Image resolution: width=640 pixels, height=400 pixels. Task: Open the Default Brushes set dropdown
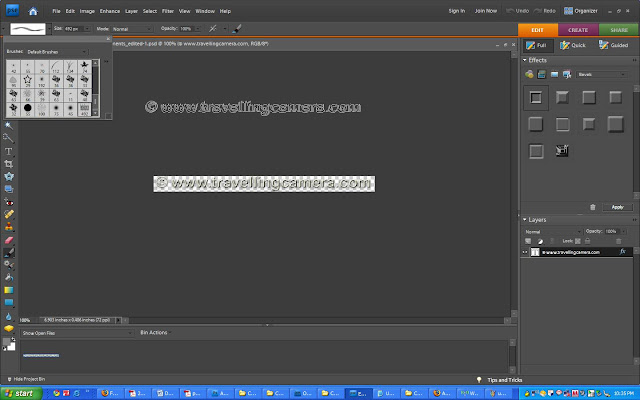pyautogui.click(x=57, y=52)
